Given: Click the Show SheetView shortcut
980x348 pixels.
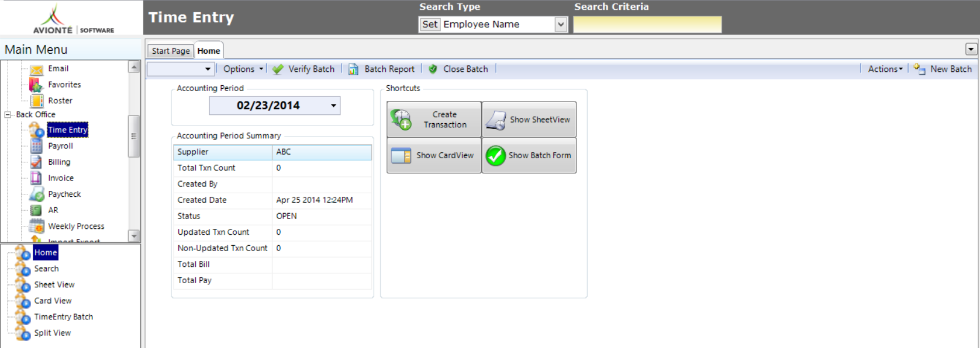Looking at the screenshot, I should coord(529,120).
